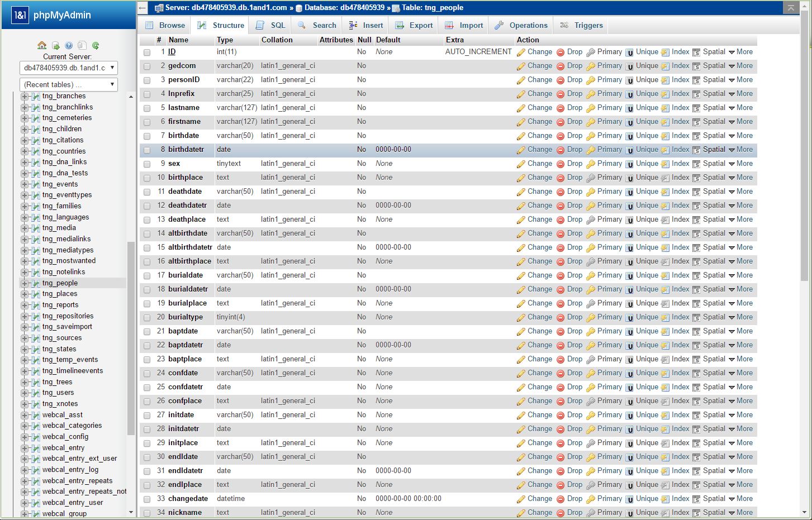Image resolution: width=812 pixels, height=520 pixels.
Task: Click the Unique icon for confdate row
Action: coord(629,373)
